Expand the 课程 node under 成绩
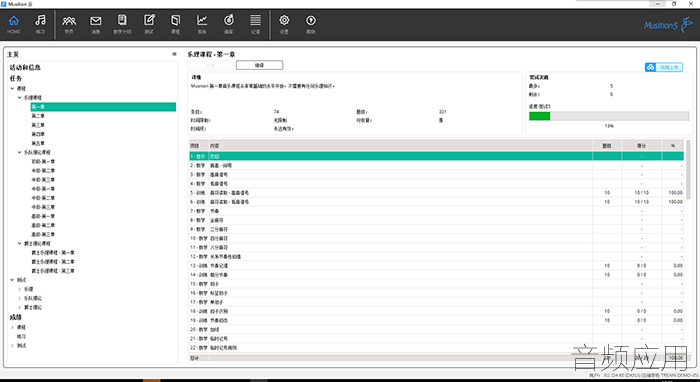Screen dimensions: 700x382 click(12, 328)
